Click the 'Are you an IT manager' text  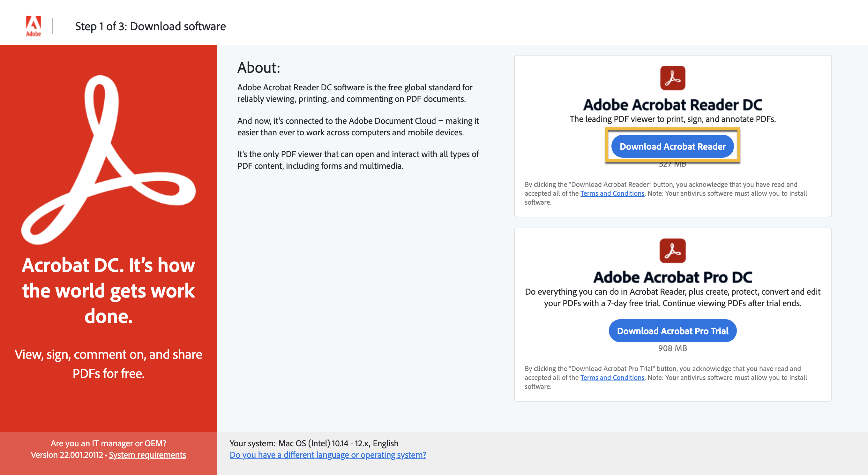[108, 443]
